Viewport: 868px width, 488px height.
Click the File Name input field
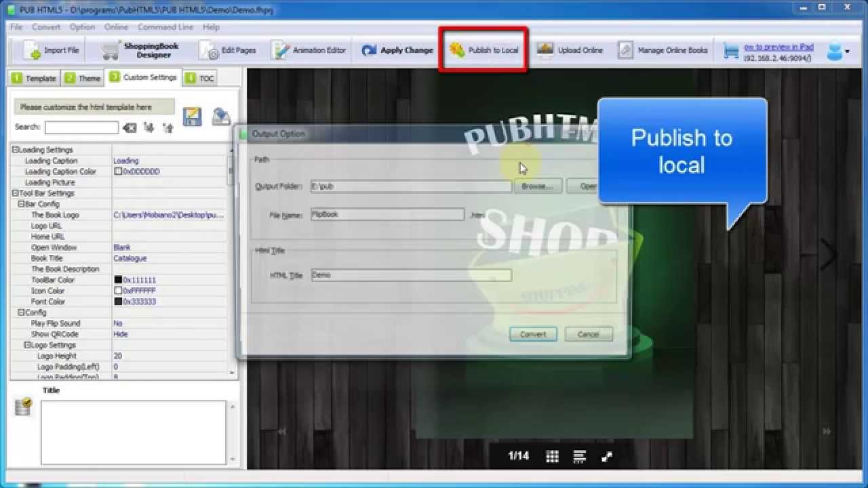[x=387, y=214]
